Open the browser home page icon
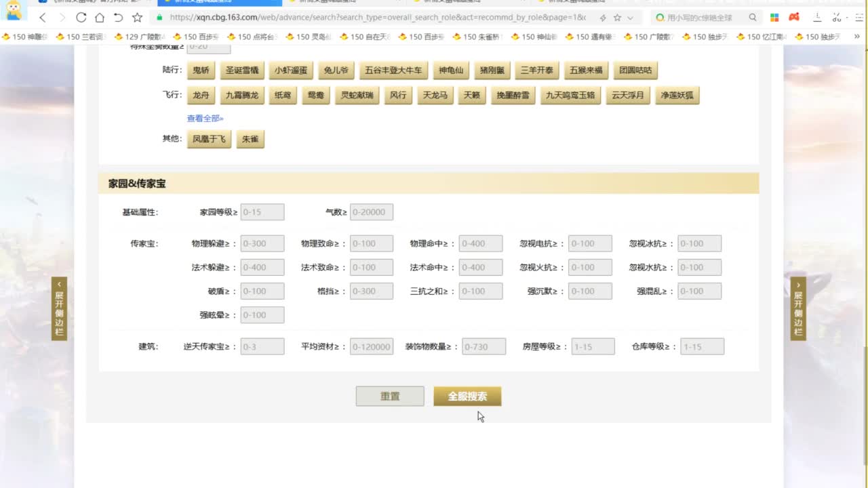This screenshot has width=868, height=488. tap(100, 18)
